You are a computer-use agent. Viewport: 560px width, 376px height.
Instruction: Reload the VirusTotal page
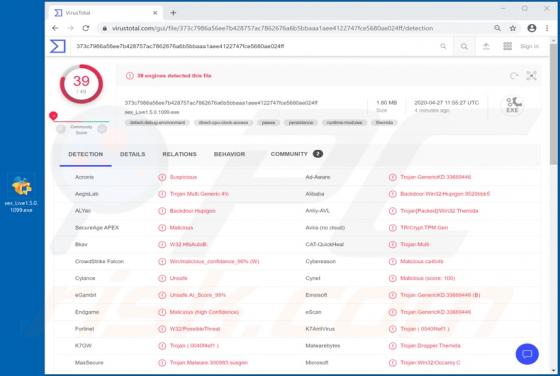86,28
